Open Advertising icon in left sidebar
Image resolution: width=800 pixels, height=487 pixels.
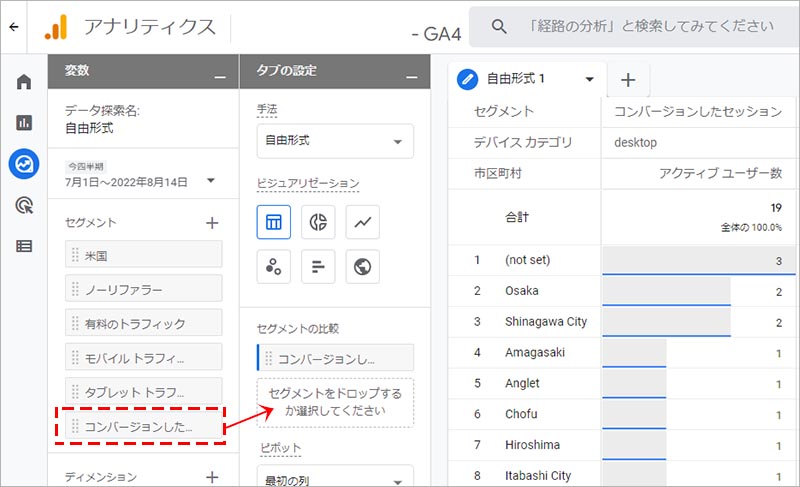point(23,204)
